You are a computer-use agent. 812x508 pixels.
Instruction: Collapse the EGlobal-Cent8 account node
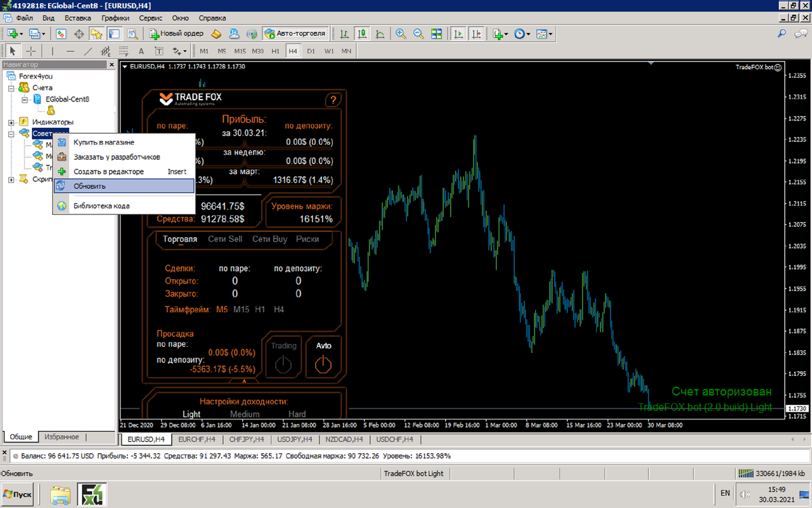click(24, 100)
